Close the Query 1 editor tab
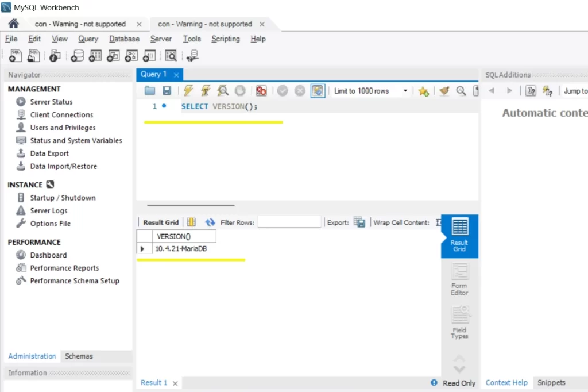The height and width of the screenshot is (392, 588). click(x=176, y=75)
